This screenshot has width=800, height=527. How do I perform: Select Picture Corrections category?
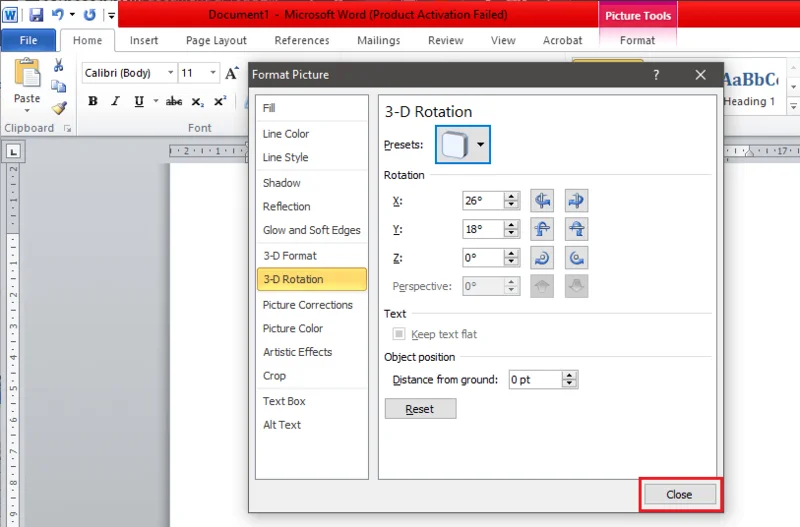[x=312, y=305]
